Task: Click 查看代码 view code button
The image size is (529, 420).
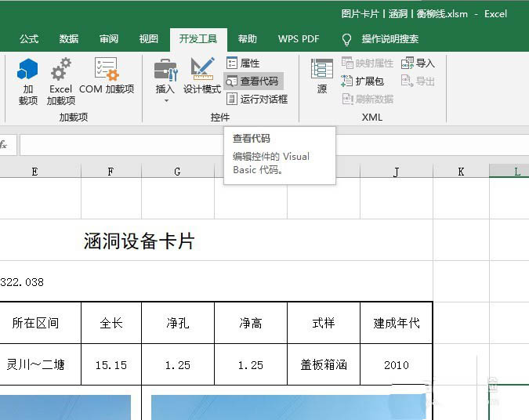Action: coord(252,81)
